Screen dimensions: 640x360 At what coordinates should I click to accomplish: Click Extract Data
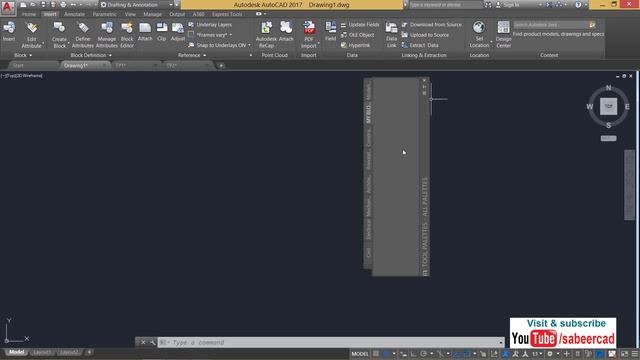[x=420, y=45]
